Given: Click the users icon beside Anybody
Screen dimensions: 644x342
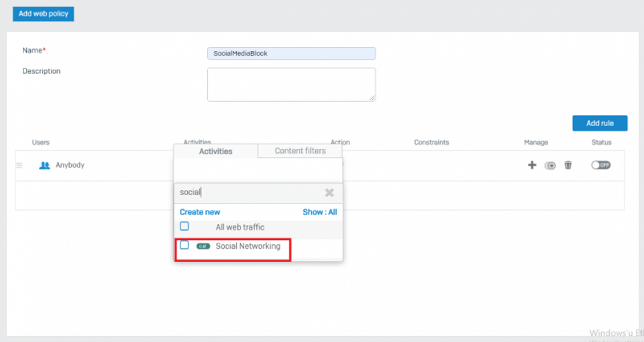Looking at the screenshot, I should [x=45, y=165].
